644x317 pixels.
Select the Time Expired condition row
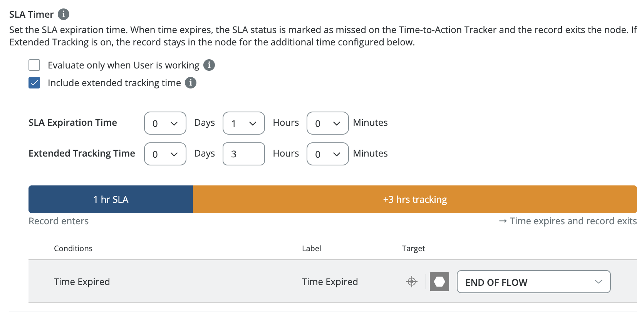point(333,282)
